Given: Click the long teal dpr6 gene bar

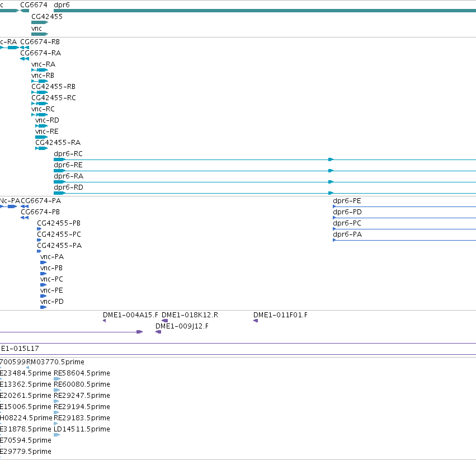Looking at the screenshot, I should pyautogui.click(x=265, y=11).
